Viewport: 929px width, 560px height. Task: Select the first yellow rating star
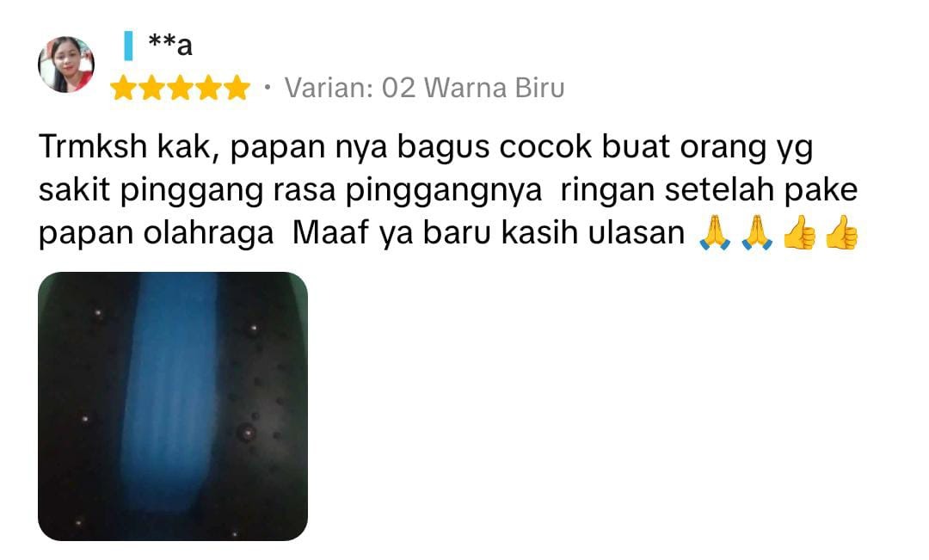coord(123,88)
